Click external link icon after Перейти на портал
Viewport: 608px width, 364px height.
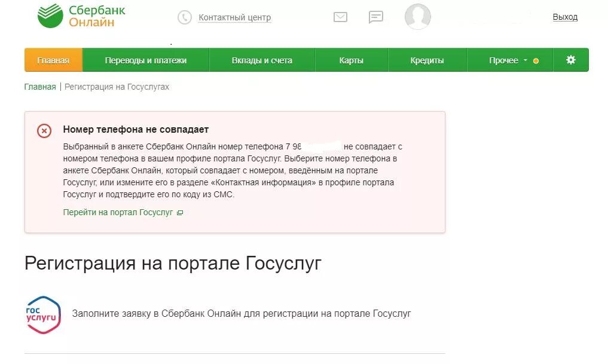coord(180,212)
